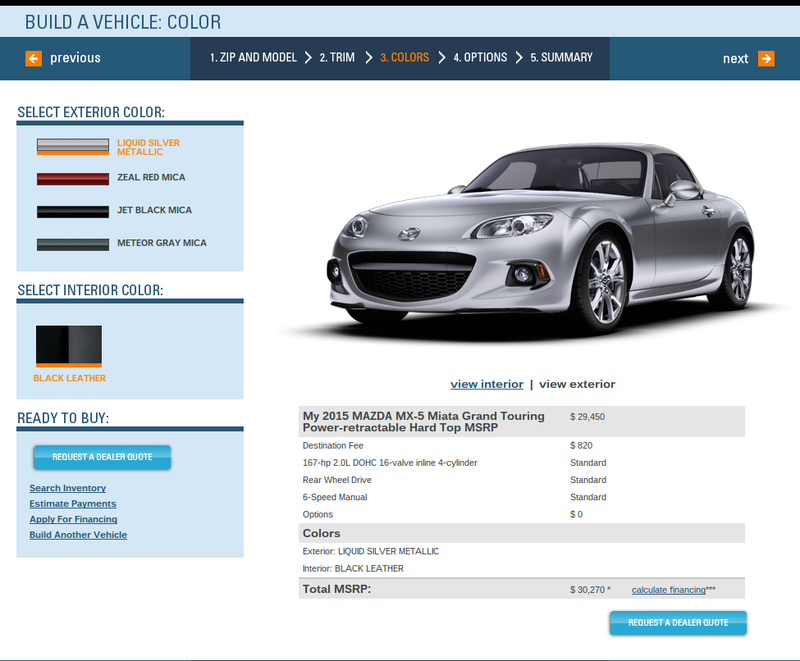800x661 pixels.
Task: Click the Request a Dealer Quote button below Total MSRP
Action: tap(678, 623)
